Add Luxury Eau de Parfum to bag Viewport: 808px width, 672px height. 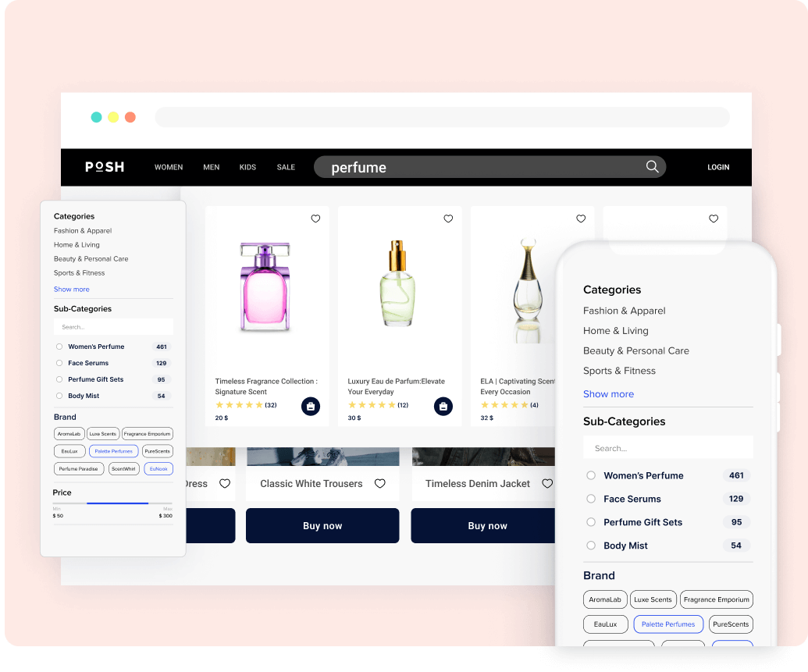pyautogui.click(x=443, y=406)
